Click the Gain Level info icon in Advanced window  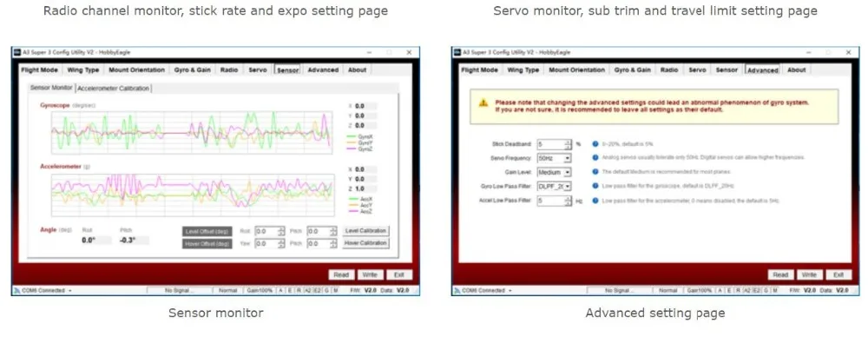pos(595,172)
